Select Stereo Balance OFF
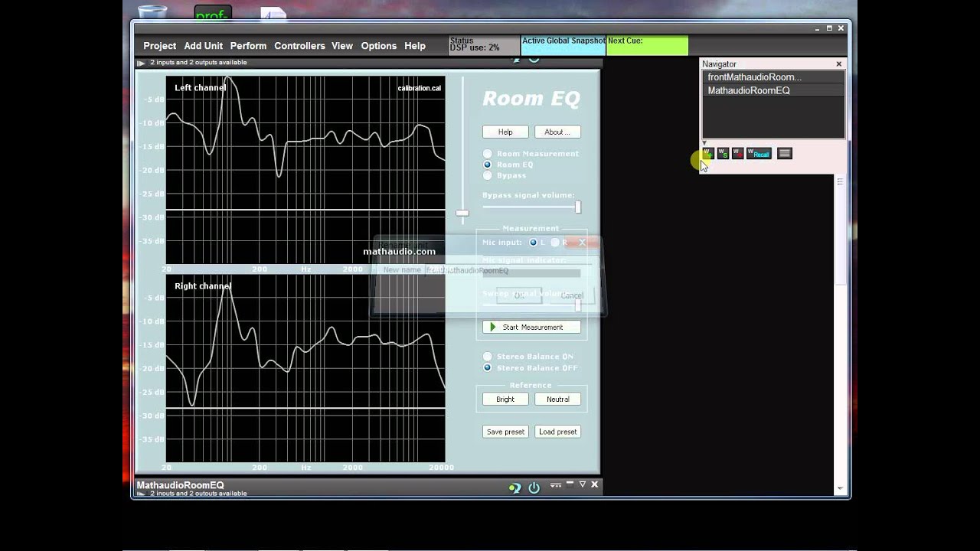 coord(487,368)
